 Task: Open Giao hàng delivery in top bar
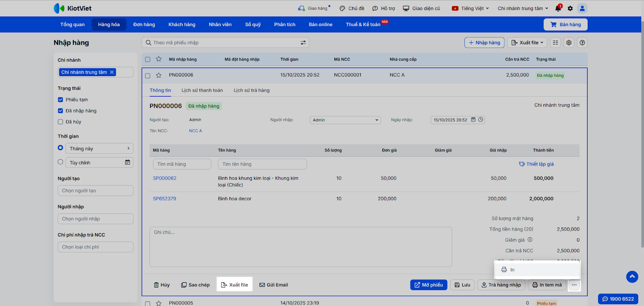pos(314,8)
